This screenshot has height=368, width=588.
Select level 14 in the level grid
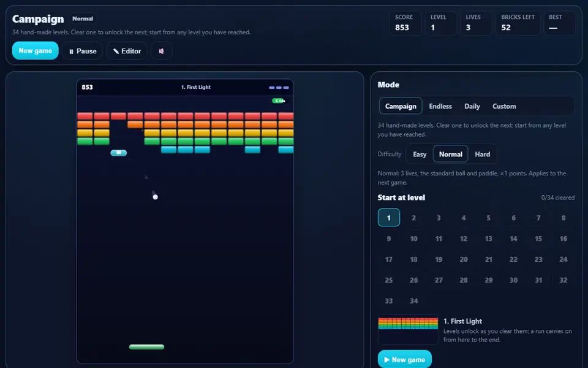pyautogui.click(x=513, y=239)
